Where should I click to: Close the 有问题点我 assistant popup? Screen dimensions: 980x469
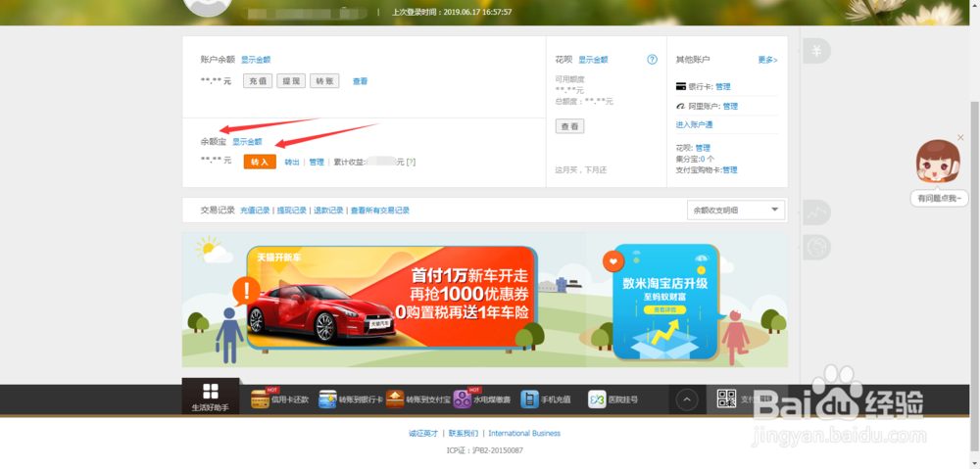click(x=960, y=137)
